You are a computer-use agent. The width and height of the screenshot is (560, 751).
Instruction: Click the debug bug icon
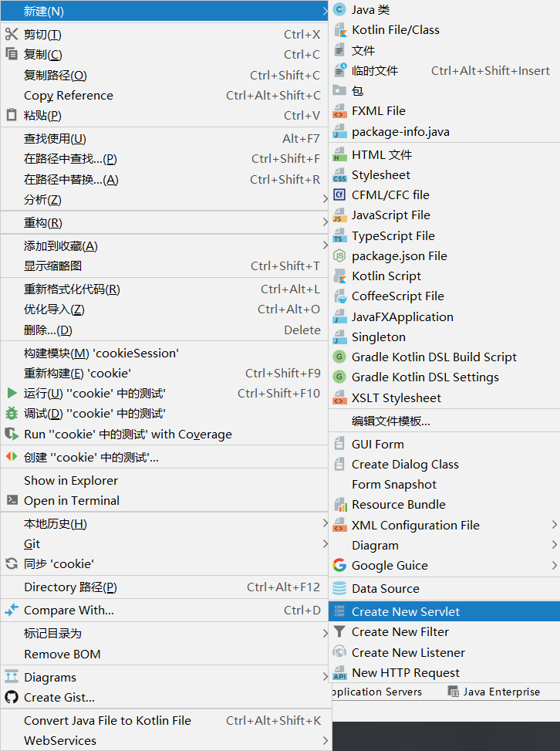[x=12, y=414]
